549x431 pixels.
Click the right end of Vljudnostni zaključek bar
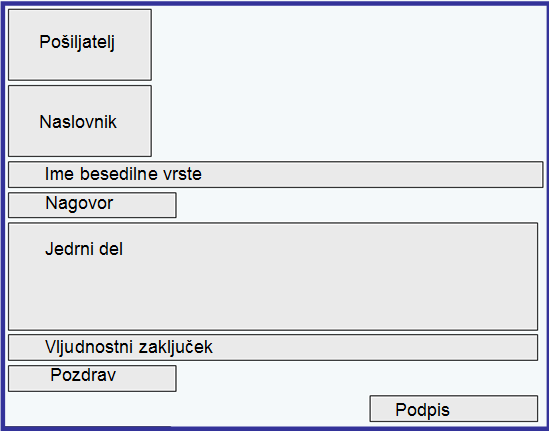click(520, 347)
